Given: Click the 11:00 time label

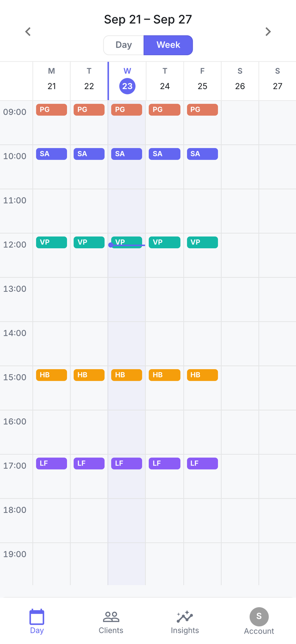Looking at the screenshot, I should (x=15, y=200).
